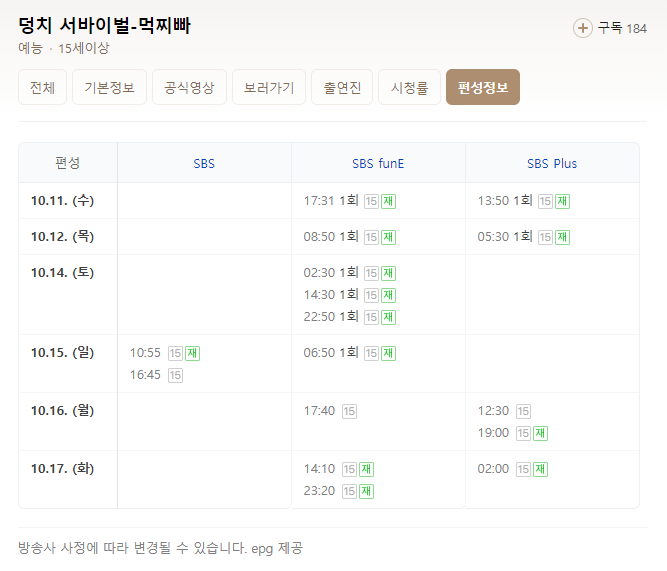Click the 재 rerun badge beside 23:20

click(366, 491)
